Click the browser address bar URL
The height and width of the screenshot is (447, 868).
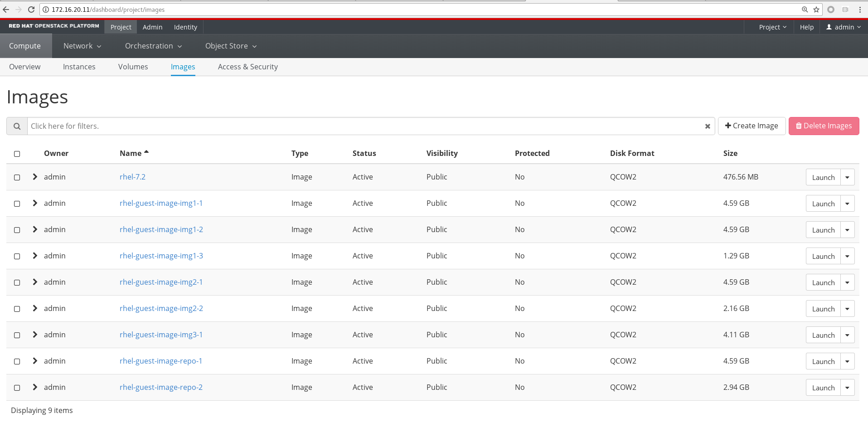[108, 10]
